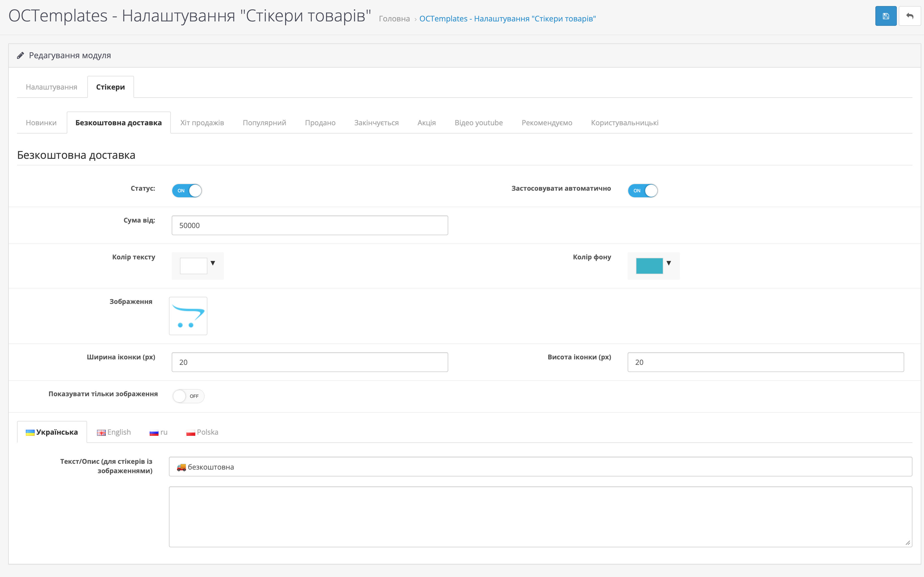
Task: Click the pencil icon beside Редагування модуля
Action: point(21,56)
